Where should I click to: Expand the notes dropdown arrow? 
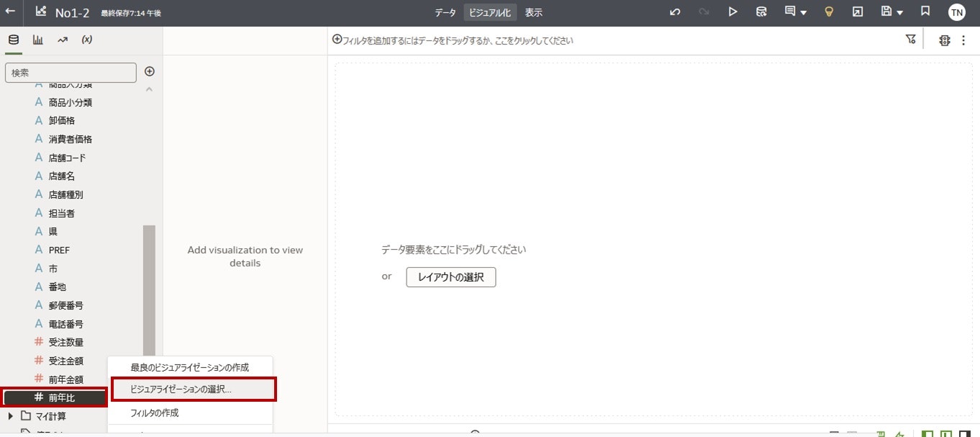pos(803,12)
